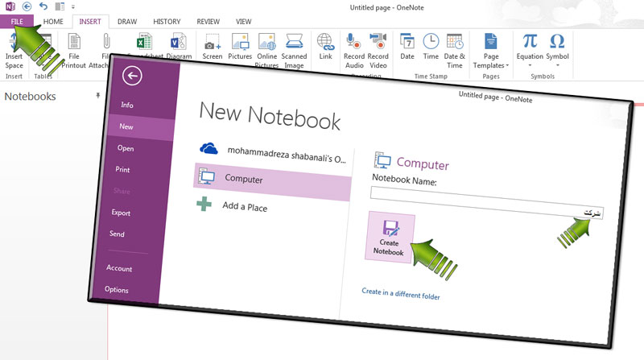Click Create in a different folder link
This screenshot has width=644, height=360.
400,293
